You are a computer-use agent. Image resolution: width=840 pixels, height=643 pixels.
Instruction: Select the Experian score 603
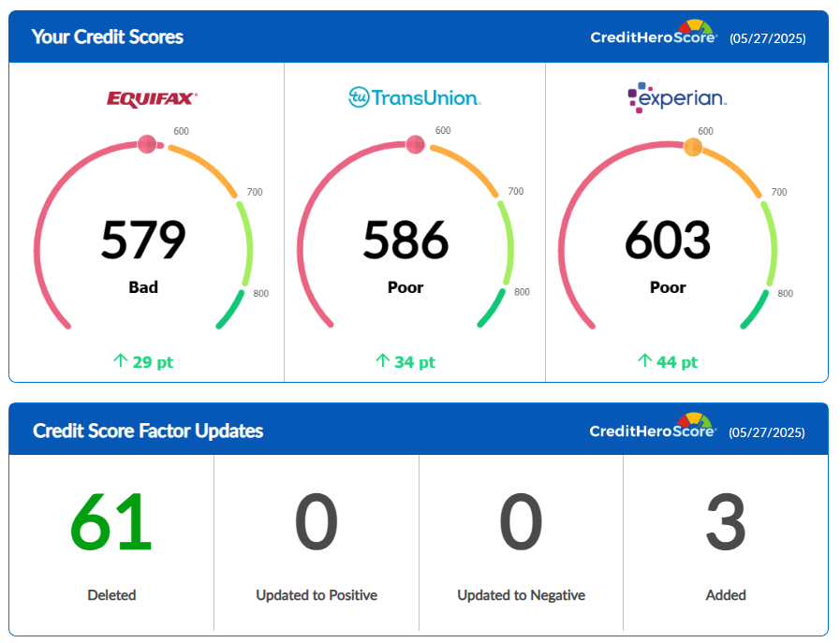(668, 240)
